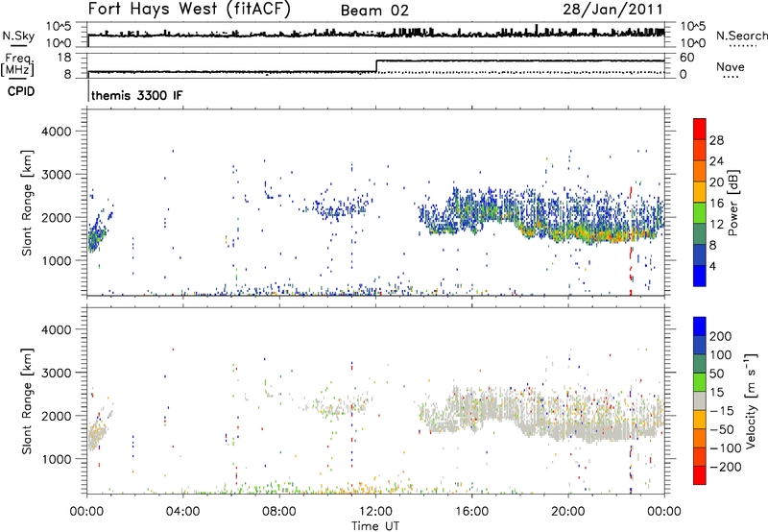Screen dimensions: 768x532
Task: Click the 'Beam 02' label
Action: pos(374,11)
